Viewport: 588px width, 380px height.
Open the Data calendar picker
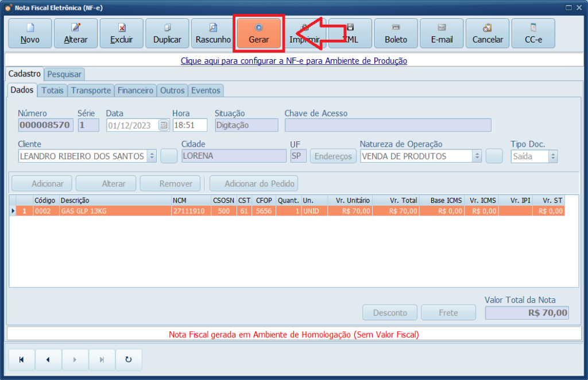pos(164,125)
